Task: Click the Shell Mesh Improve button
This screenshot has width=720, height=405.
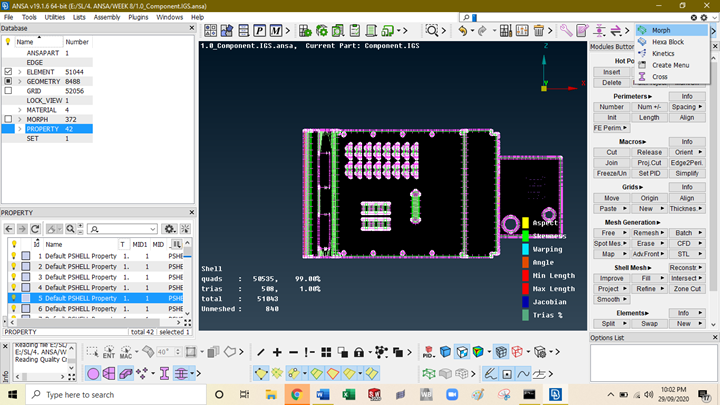Action: point(611,278)
